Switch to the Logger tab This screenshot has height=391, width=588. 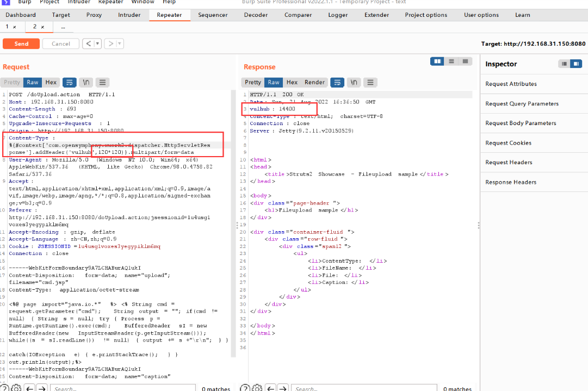click(x=338, y=15)
